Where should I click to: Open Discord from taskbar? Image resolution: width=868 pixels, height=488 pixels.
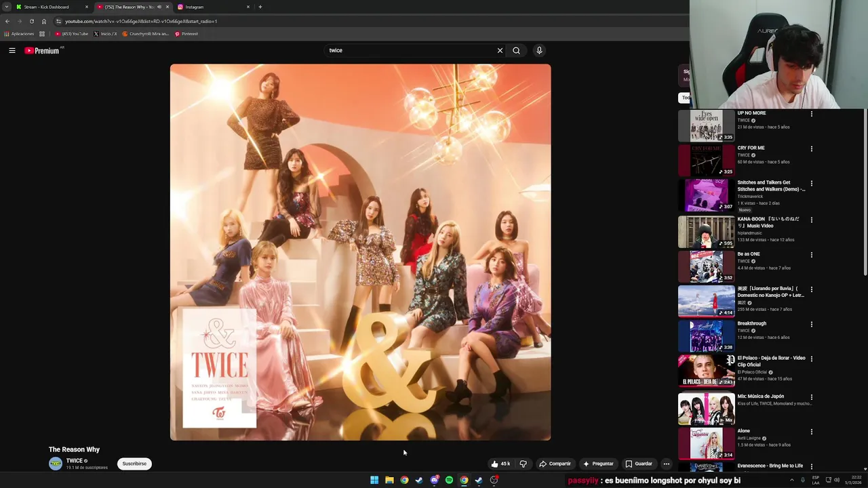434,480
